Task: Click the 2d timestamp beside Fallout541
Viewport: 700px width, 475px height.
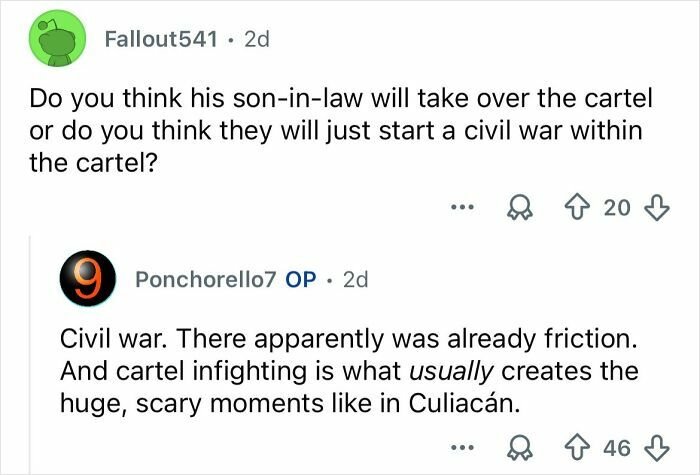Action: (256, 40)
